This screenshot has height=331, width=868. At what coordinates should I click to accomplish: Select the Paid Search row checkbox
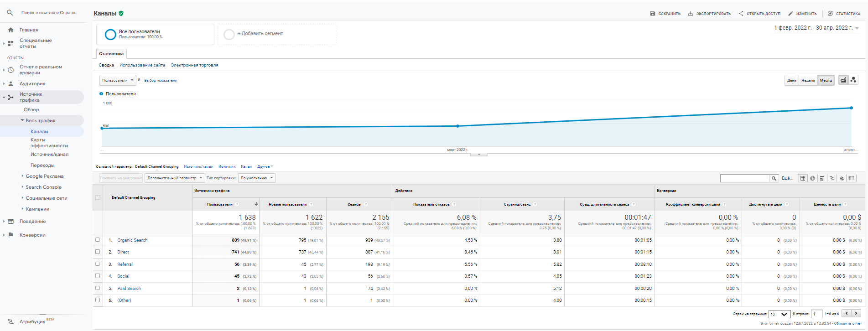coord(98,288)
